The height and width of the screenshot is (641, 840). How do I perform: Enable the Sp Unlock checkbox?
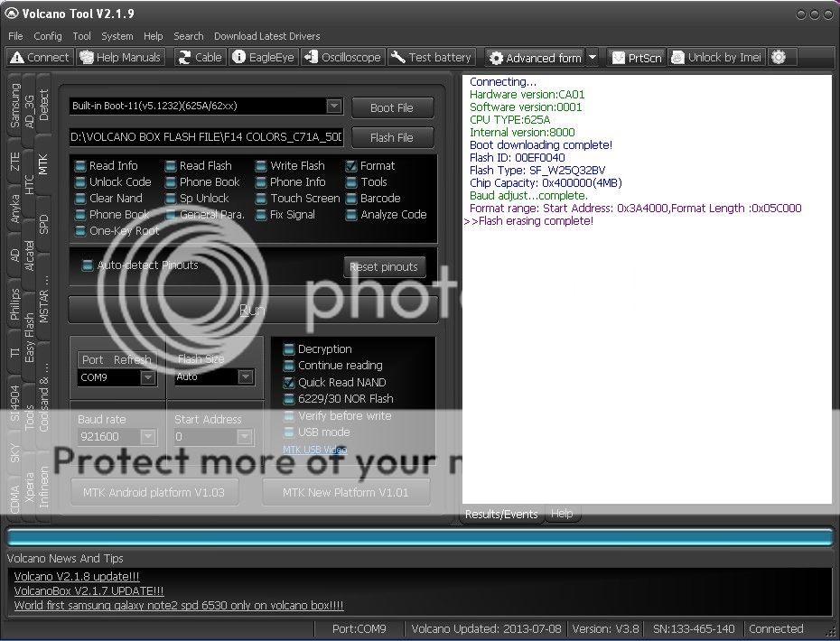pyautogui.click(x=171, y=199)
